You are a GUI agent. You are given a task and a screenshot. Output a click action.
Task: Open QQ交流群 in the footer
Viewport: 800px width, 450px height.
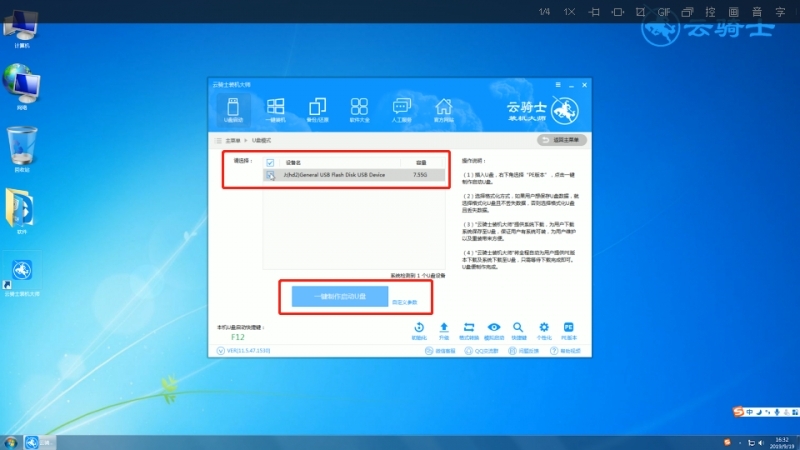482,351
